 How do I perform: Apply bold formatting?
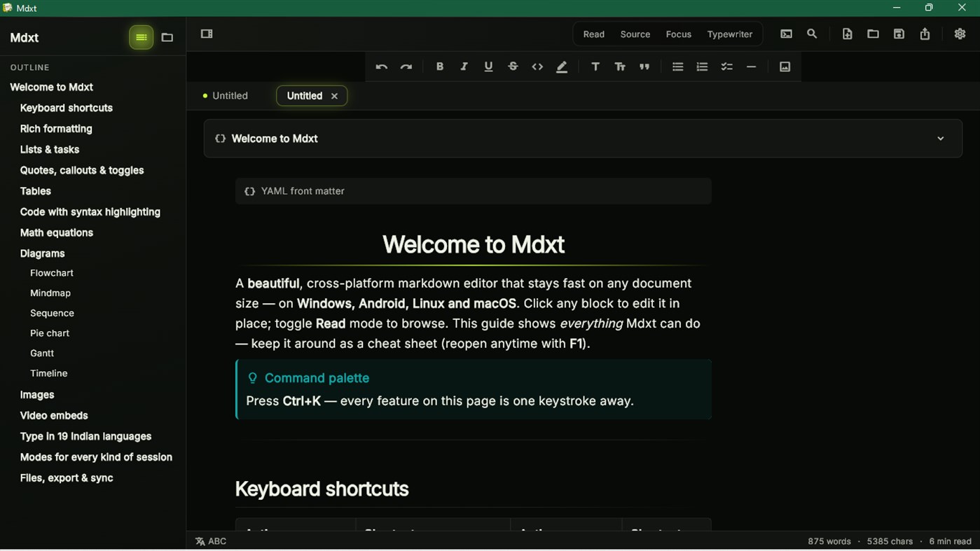(x=440, y=67)
